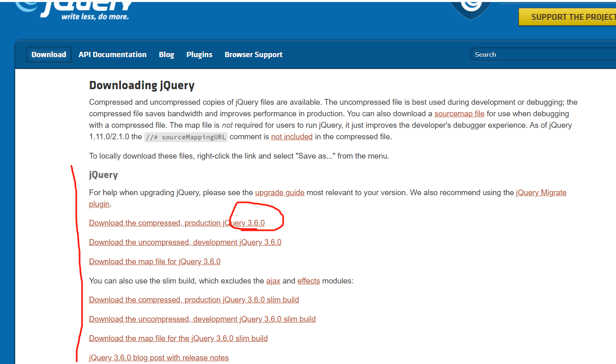The image size is (616, 364).
Task: View Browser Support information
Action: click(x=253, y=54)
